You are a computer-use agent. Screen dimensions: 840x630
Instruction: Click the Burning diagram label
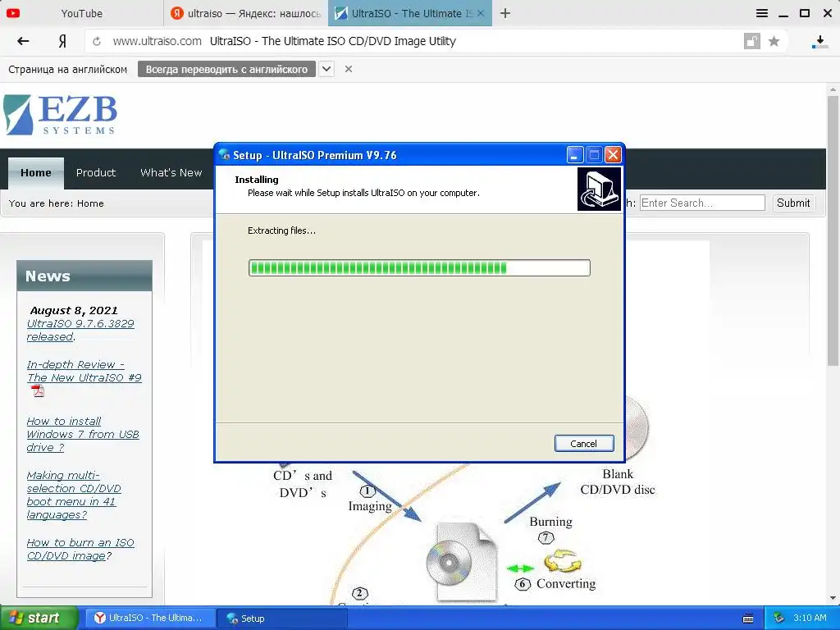[550, 522]
